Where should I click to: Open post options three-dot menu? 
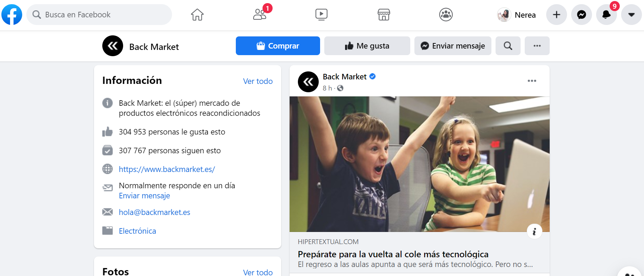click(x=532, y=81)
